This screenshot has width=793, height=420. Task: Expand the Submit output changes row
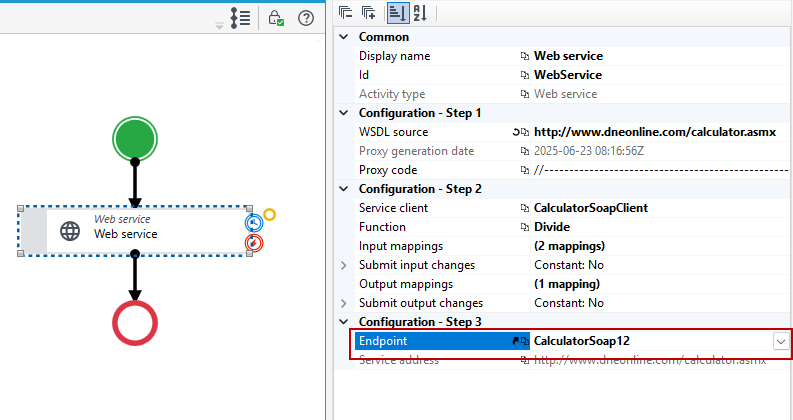[344, 303]
